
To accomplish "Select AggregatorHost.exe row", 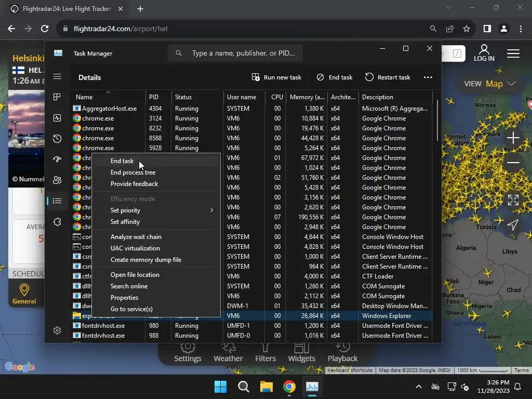I will (x=252, y=109).
